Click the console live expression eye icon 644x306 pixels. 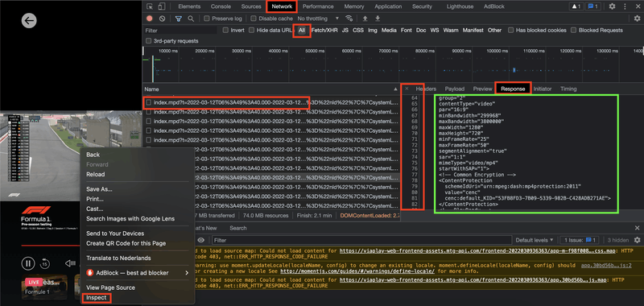coord(200,240)
